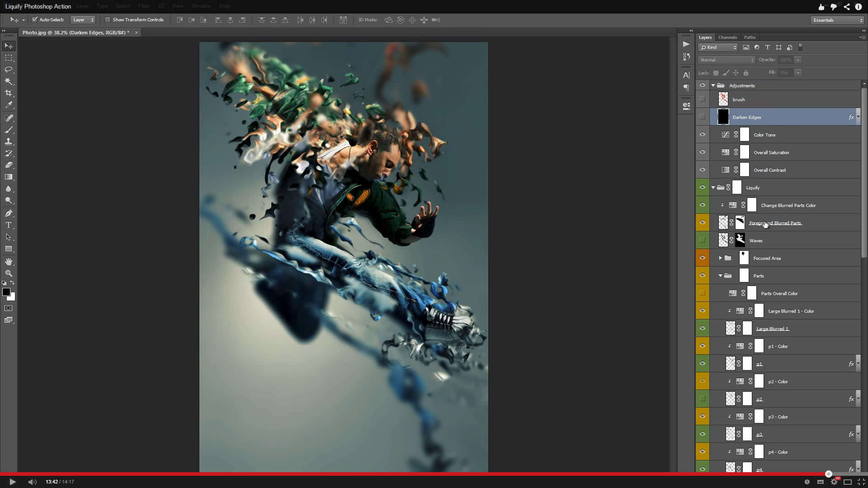Play the video

(x=13, y=482)
